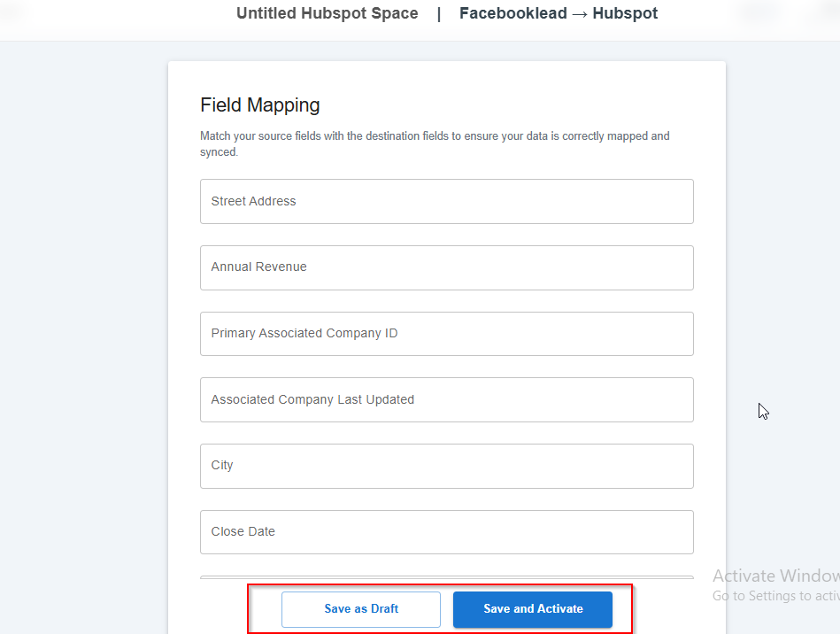Click the Save as Draft button
This screenshot has height=634, width=840.
[x=361, y=609]
